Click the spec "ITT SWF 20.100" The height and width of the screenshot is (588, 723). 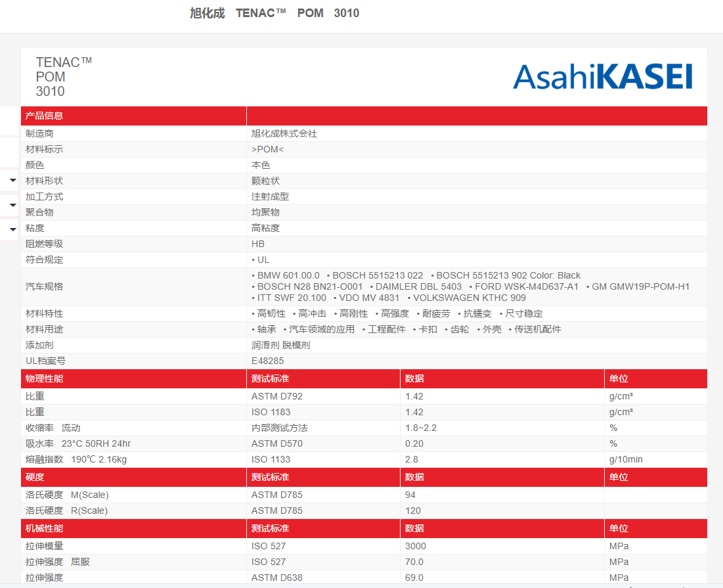292,298
